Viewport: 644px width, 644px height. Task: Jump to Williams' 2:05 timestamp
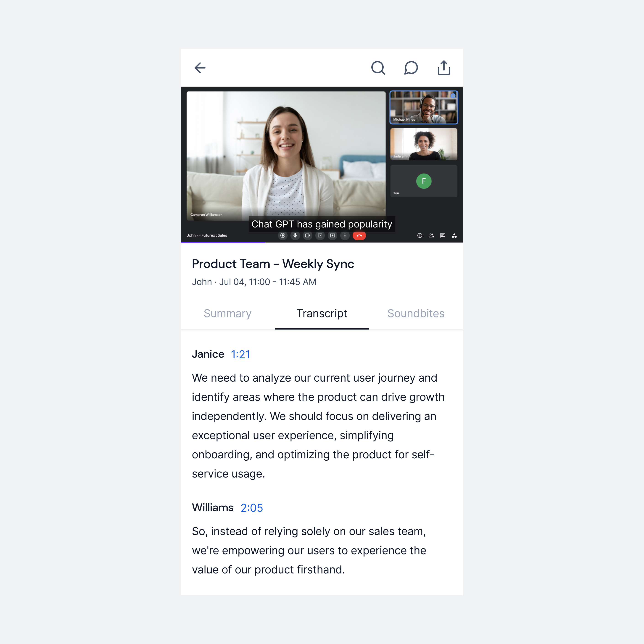point(252,508)
